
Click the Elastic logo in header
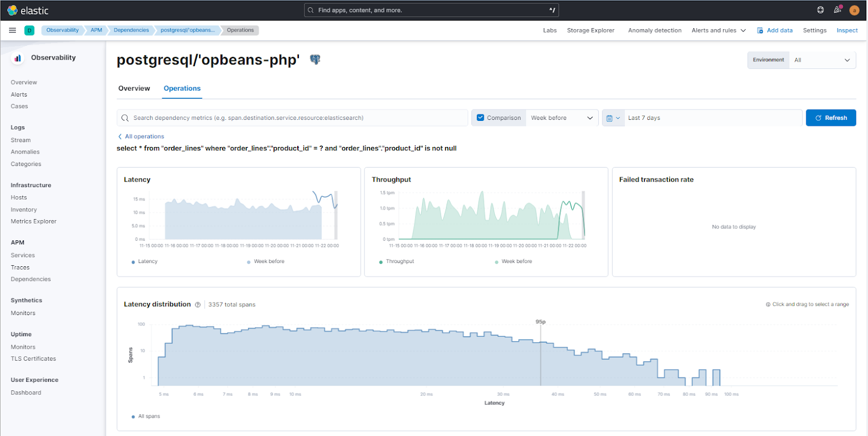point(28,10)
